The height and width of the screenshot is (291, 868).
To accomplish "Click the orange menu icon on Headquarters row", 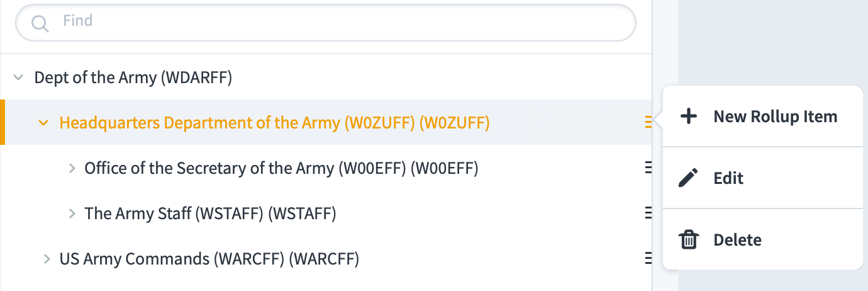I will [648, 123].
